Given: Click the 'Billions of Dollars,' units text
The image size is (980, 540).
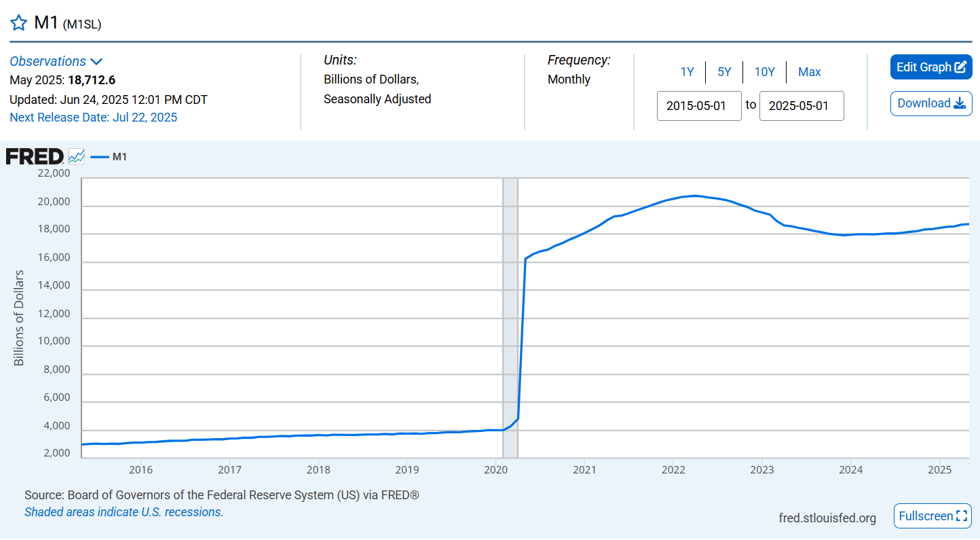Looking at the screenshot, I should coord(371,79).
